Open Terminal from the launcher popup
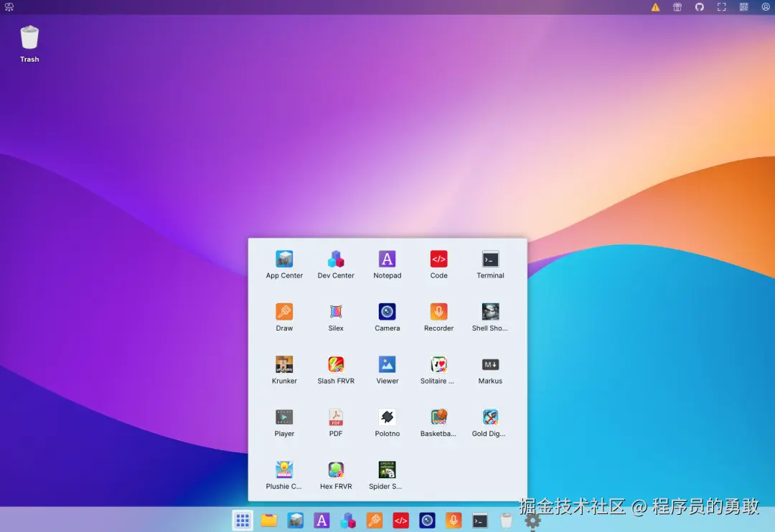The height and width of the screenshot is (532, 775). coord(490,265)
